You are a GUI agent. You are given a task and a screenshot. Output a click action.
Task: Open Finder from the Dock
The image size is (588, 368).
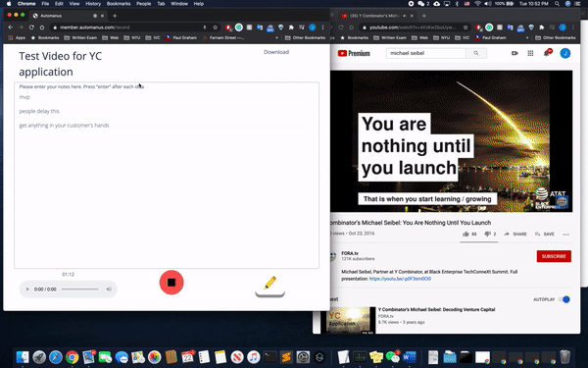click(x=23, y=357)
